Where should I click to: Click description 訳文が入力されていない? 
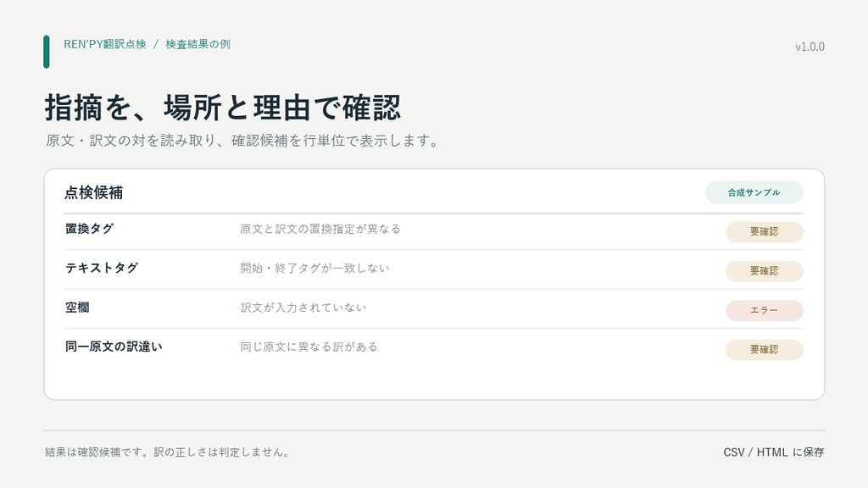point(303,307)
